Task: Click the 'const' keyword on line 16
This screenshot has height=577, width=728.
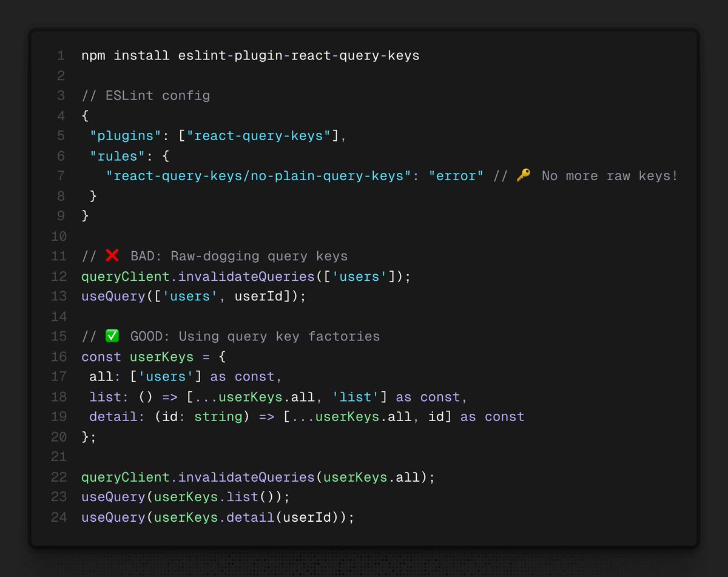Action: [x=101, y=356]
